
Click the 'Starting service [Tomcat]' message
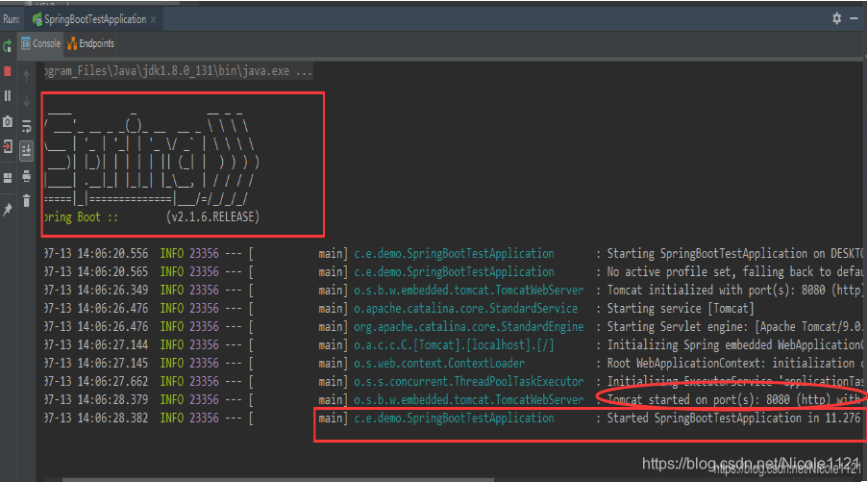(681, 309)
